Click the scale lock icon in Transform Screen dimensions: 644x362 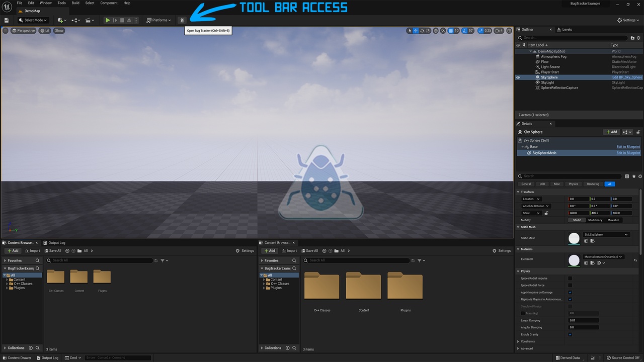(x=546, y=213)
